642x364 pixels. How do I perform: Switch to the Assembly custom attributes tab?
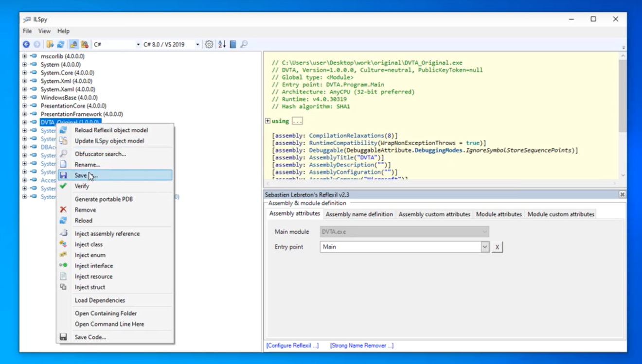tap(434, 214)
